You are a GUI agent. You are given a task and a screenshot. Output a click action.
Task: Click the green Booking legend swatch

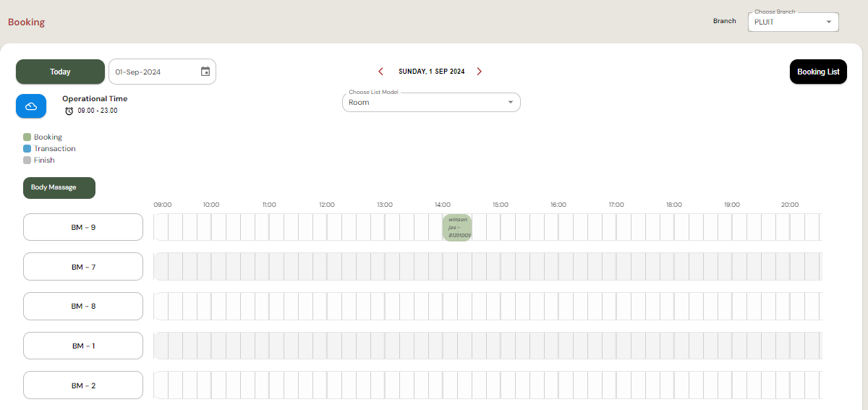[x=27, y=137]
